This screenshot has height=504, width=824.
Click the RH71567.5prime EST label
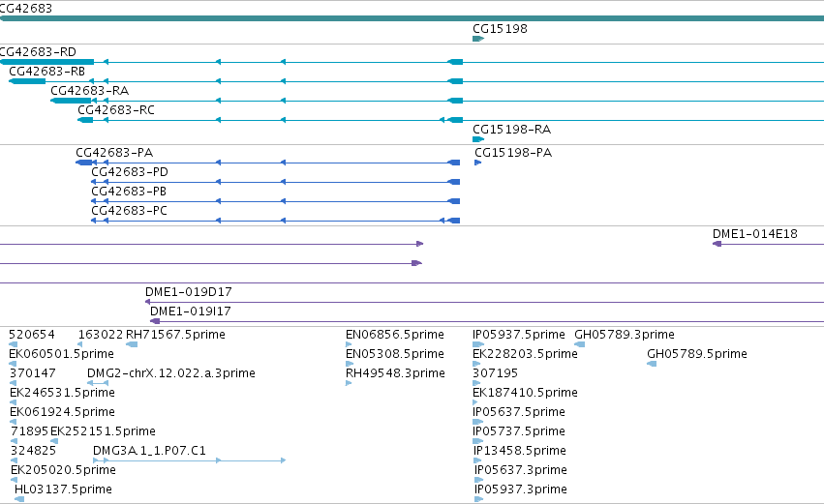175,335
